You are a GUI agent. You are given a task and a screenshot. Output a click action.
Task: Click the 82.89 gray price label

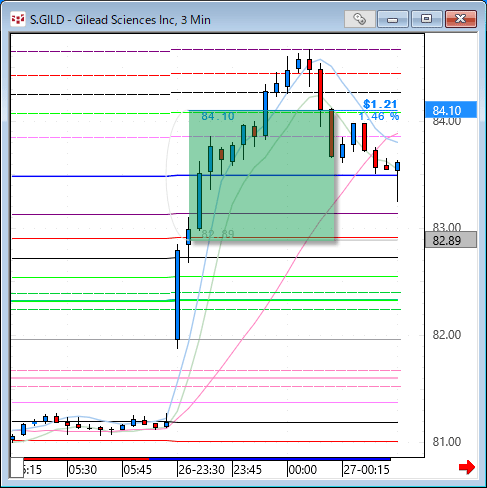click(451, 240)
